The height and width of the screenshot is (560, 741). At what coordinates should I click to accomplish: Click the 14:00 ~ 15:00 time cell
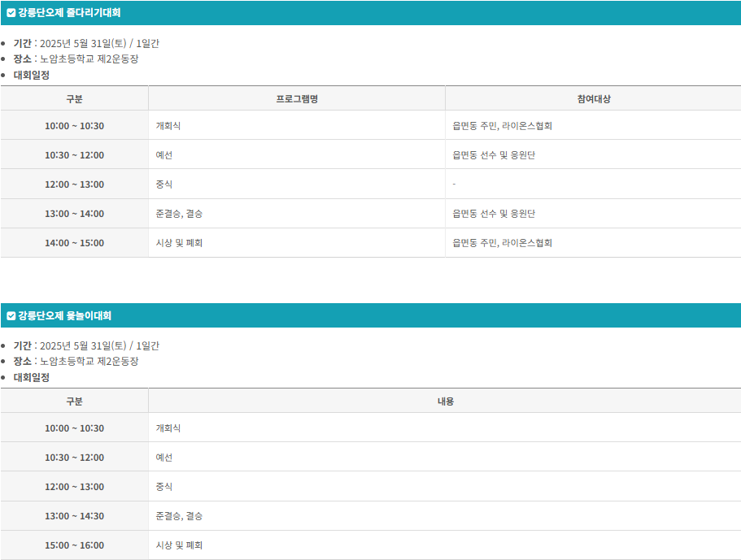[x=74, y=243]
